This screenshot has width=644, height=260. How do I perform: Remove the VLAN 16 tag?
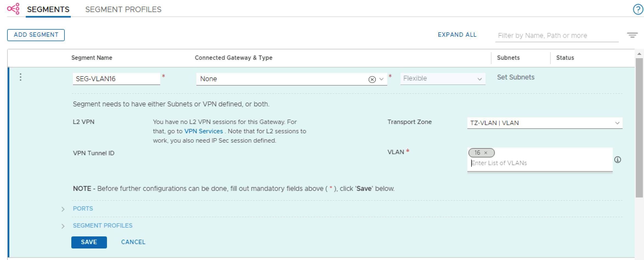(x=486, y=153)
